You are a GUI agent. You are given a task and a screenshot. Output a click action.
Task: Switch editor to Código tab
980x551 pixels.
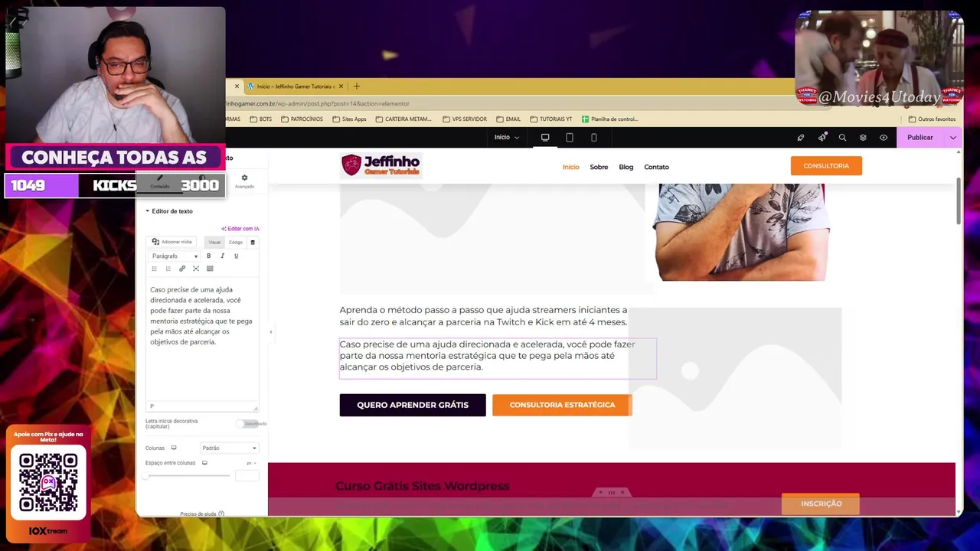tap(235, 242)
